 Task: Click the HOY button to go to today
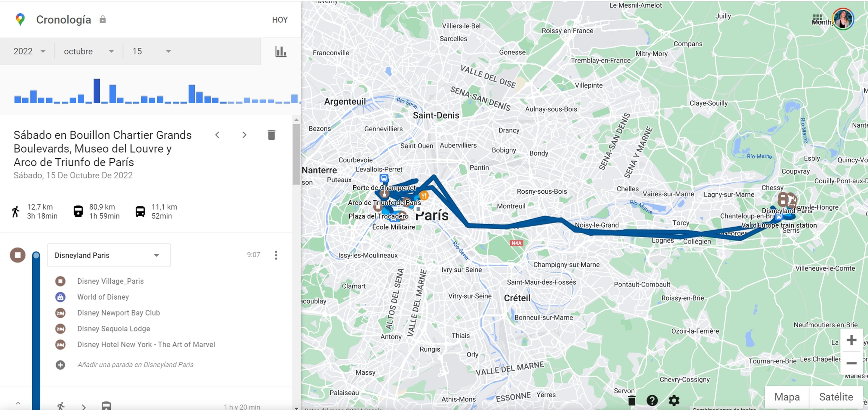coord(280,20)
